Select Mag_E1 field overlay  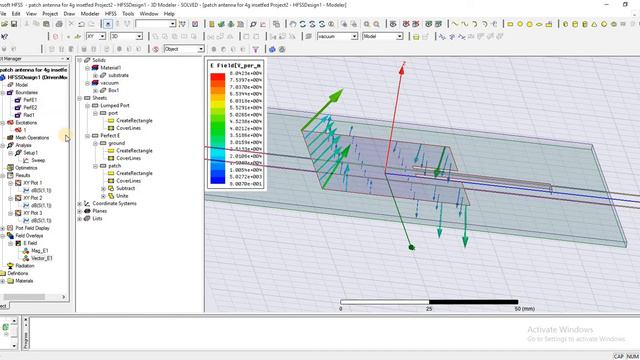40,251
